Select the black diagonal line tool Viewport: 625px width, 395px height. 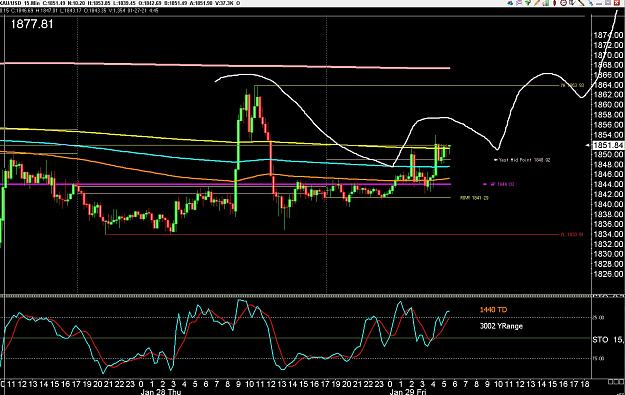click(x=581, y=3)
